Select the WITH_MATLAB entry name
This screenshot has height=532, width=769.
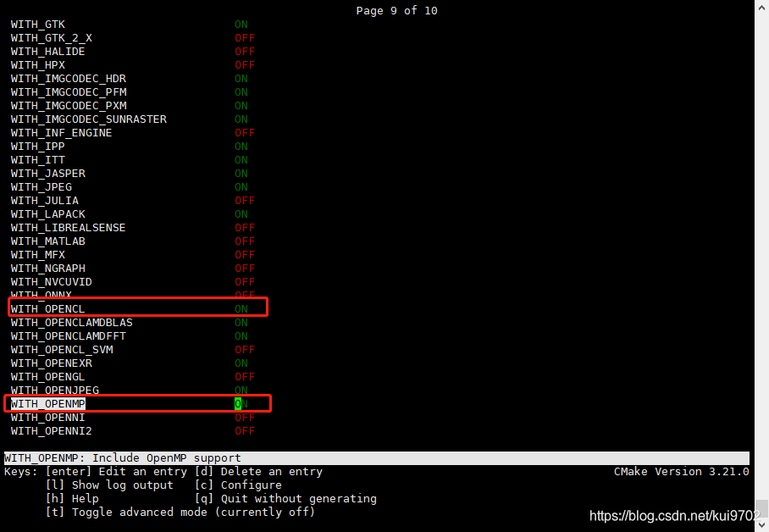pyautogui.click(x=48, y=241)
